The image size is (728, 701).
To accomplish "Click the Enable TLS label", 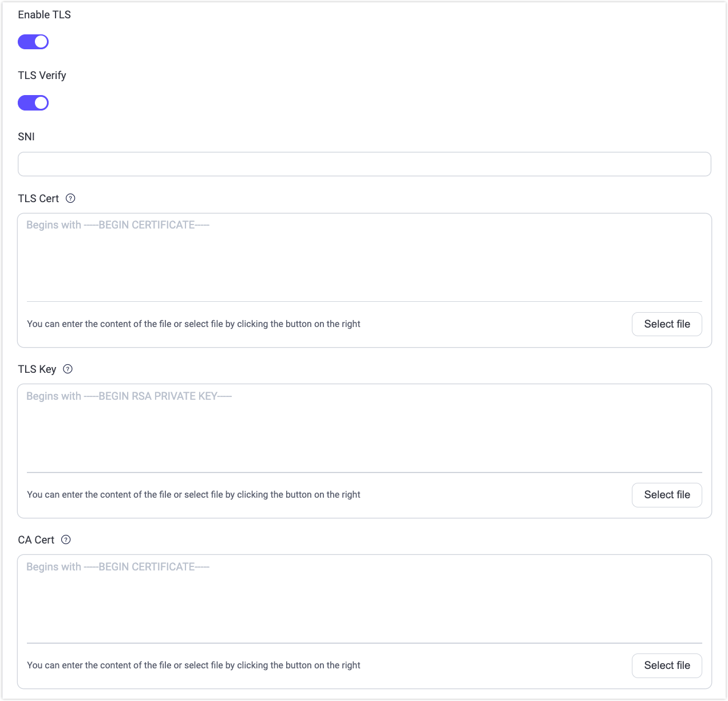I will 45,15.
